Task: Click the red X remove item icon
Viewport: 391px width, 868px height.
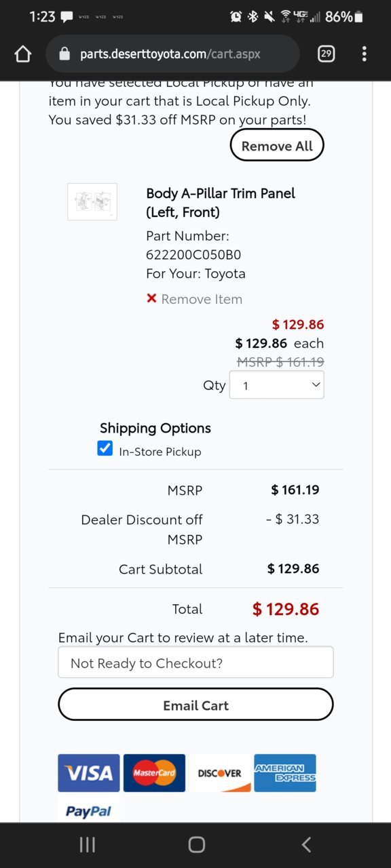Action: pos(152,298)
